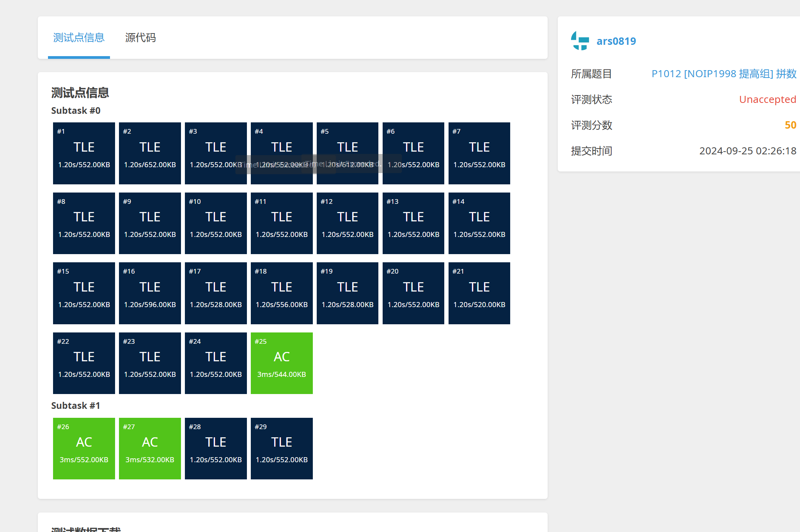Click test case #18 with 556.00KB
Image resolution: width=800 pixels, height=532 pixels.
(x=282, y=293)
